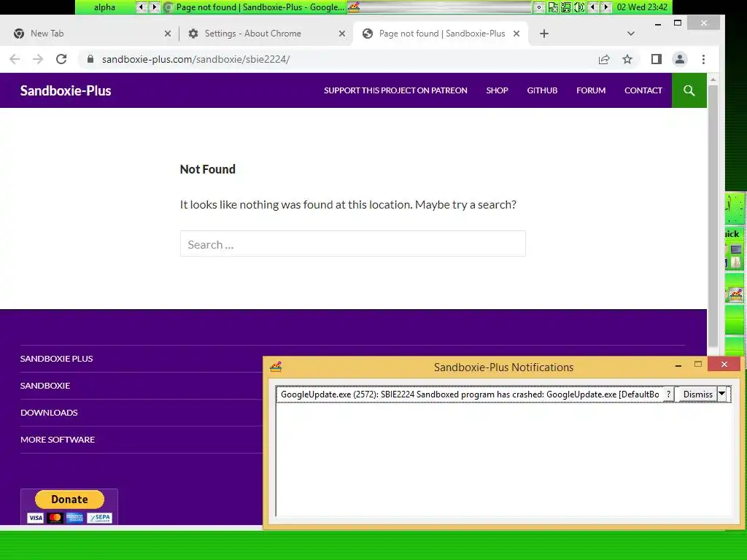Open Chrome three-dot menu

click(x=704, y=59)
